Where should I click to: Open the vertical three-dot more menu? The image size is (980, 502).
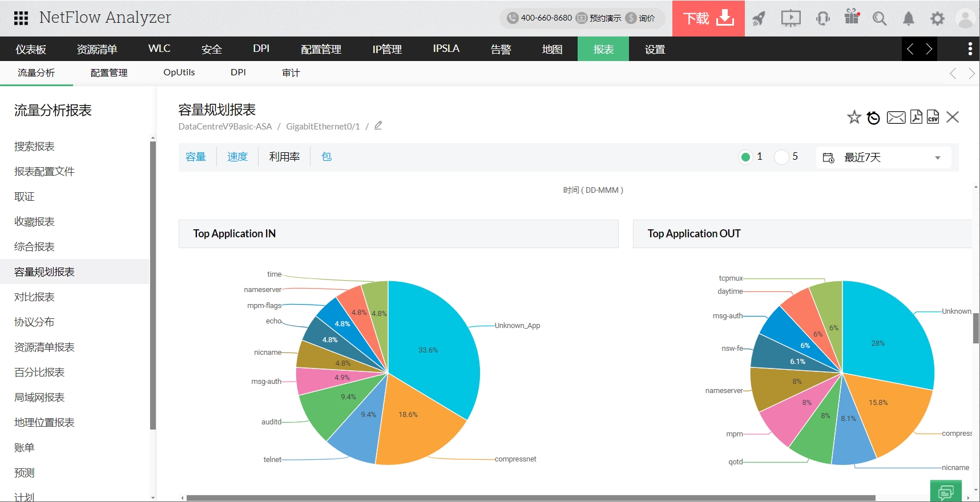pos(970,49)
